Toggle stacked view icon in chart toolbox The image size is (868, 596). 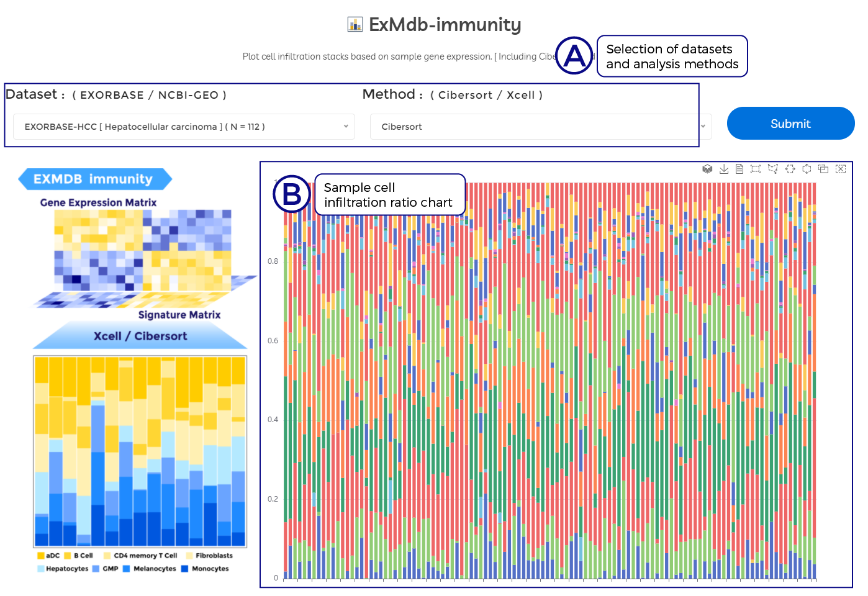click(x=707, y=169)
